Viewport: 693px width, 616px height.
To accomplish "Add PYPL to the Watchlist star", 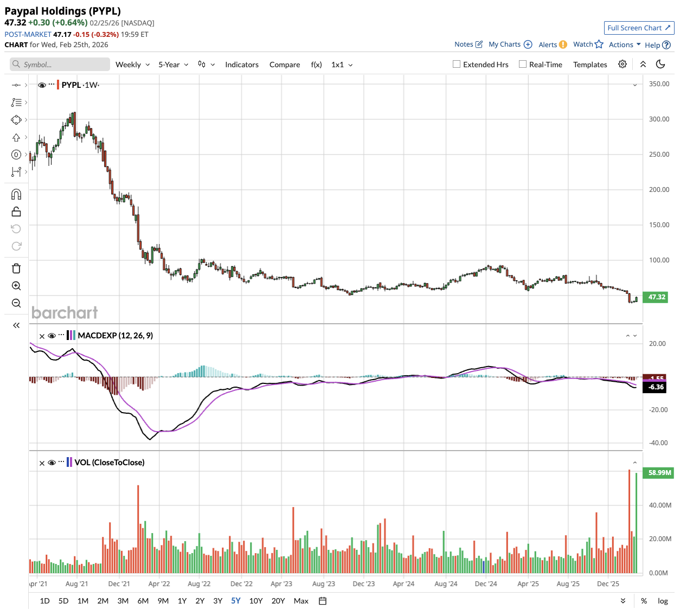I will point(588,44).
